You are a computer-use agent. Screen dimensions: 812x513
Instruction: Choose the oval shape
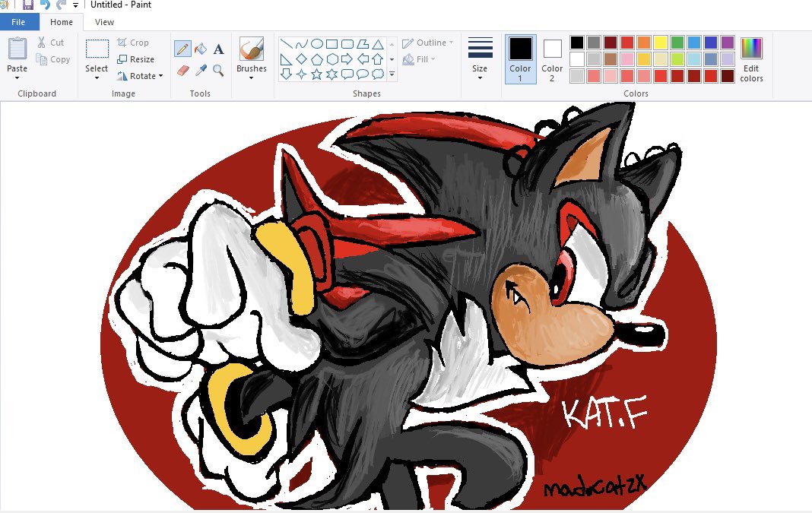319,43
